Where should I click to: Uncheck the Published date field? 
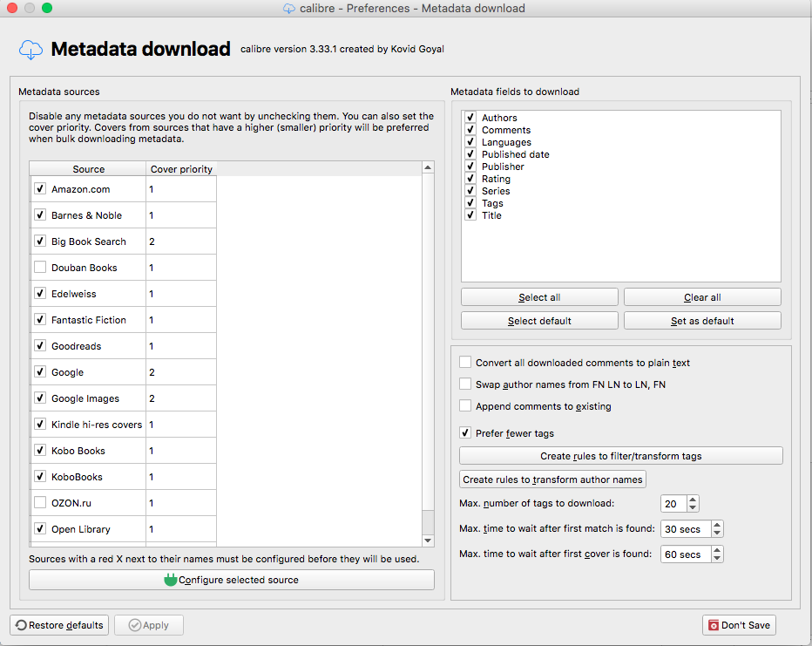[x=470, y=153]
